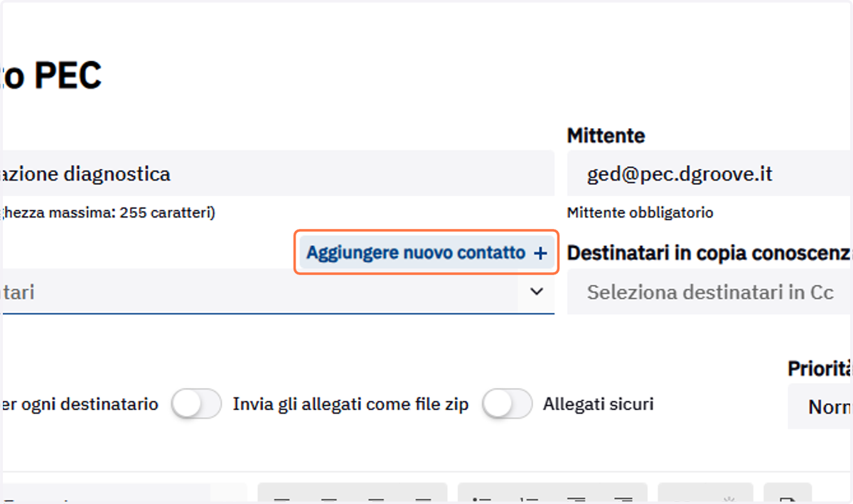This screenshot has width=853, height=504.
Task: Click the 'Mittente obbligatorio' hint text
Action: [640, 213]
